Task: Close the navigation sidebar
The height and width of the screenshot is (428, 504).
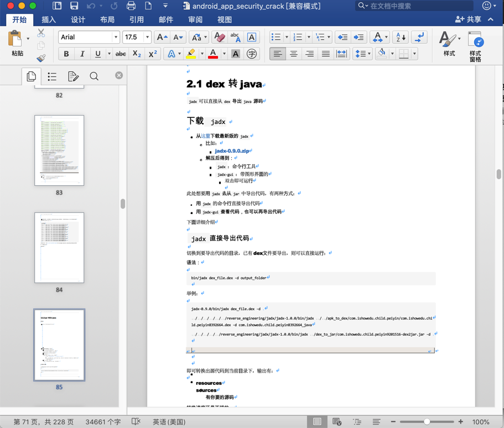Action: coord(119,75)
